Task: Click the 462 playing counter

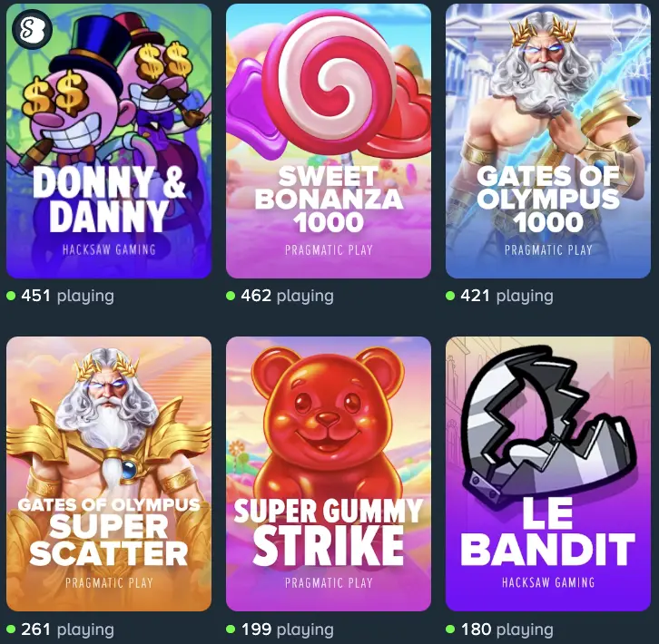Action: pyautogui.click(x=280, y=296)
